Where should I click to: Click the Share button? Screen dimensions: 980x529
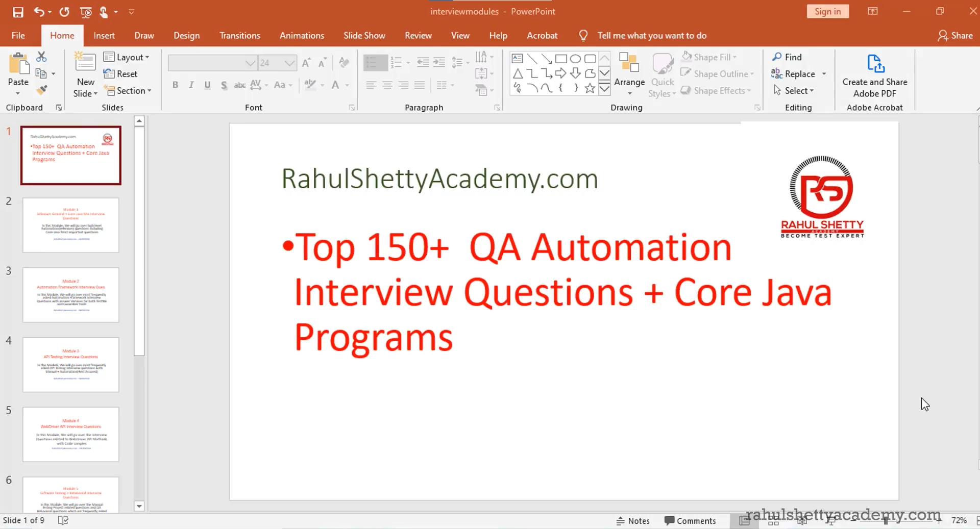pyautogui.click(x=955, y=35)
